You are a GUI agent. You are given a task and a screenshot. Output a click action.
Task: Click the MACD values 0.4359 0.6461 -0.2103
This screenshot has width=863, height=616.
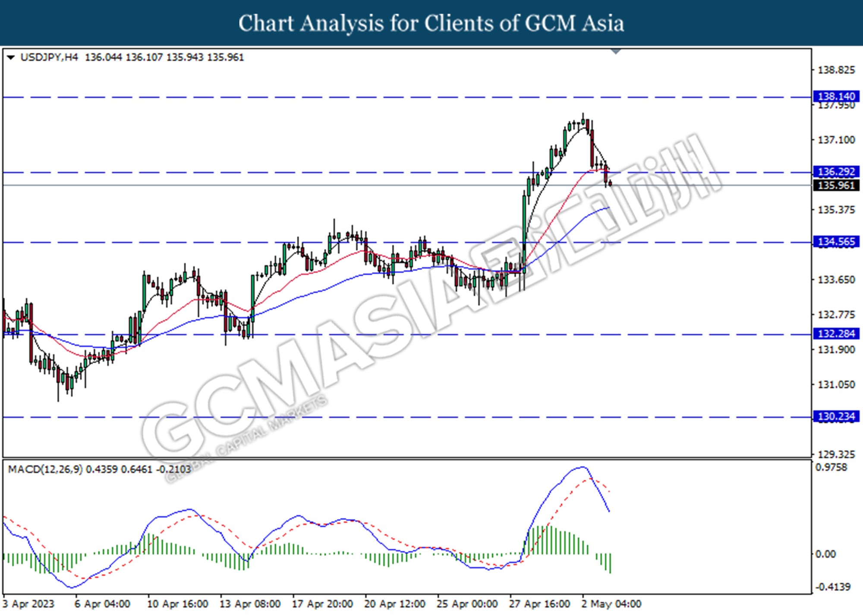[138, 469]
